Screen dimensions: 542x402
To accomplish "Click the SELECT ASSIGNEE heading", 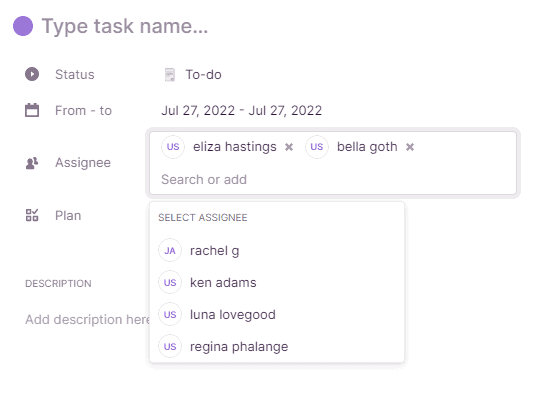I will pyautogui.click(x=203, y=217).
